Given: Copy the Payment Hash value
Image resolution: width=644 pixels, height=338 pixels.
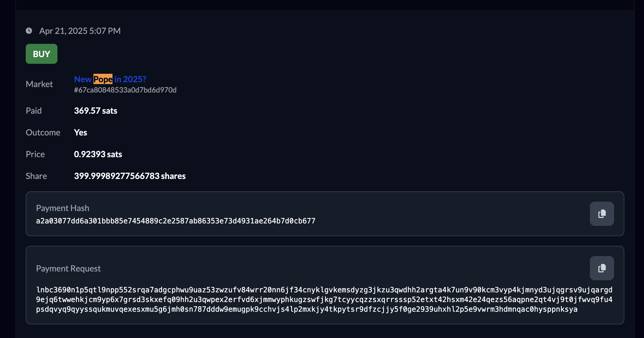Looking at the screenshot, I should [x=602, y=214].
